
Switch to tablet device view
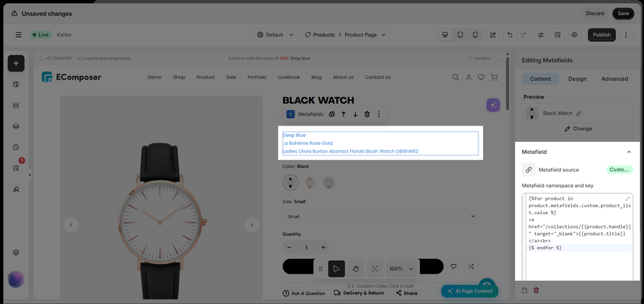click(x=460, y=35)
